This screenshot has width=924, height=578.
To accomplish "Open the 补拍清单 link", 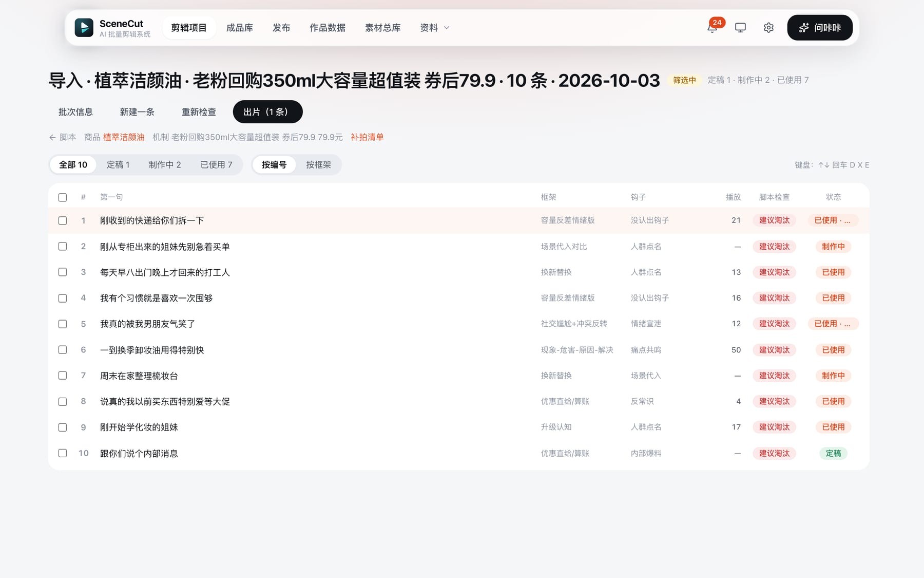I will (x=367, y=137).
